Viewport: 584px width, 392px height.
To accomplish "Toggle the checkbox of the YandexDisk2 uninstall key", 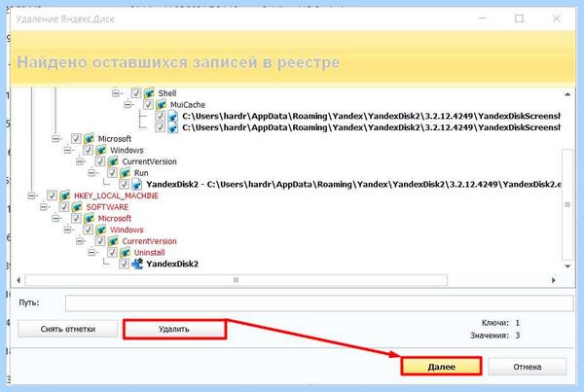I will click(124, 264).
